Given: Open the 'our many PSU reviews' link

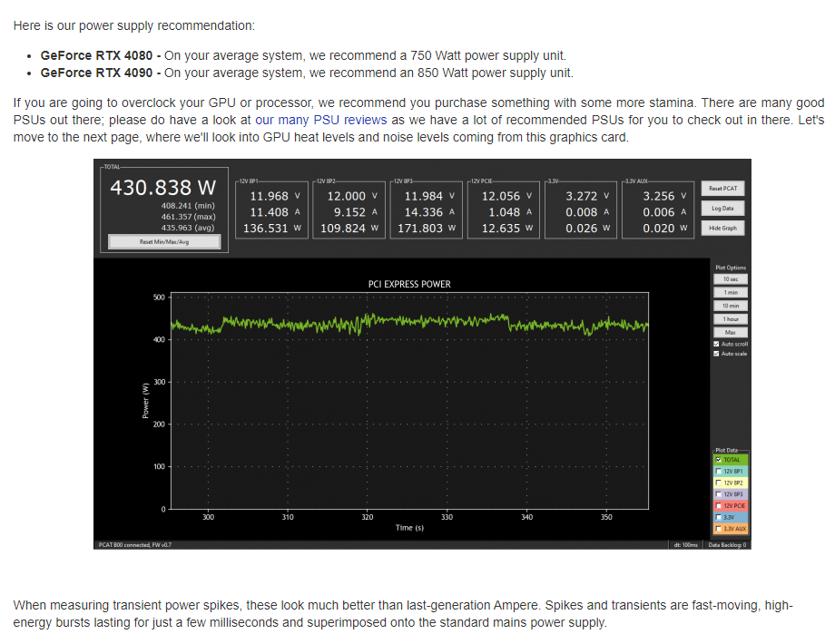Looking at the screenshot, I should coord(321,120).
